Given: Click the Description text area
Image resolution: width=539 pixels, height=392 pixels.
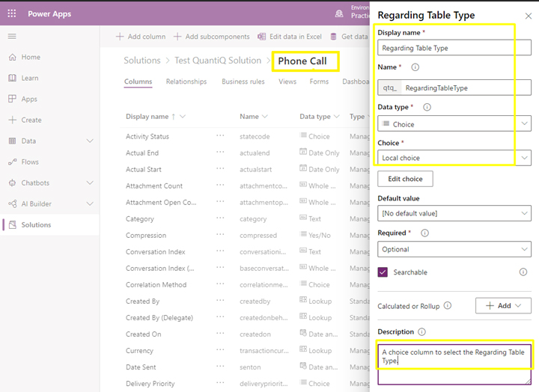Looking at the screenshot, I should 454,364.
